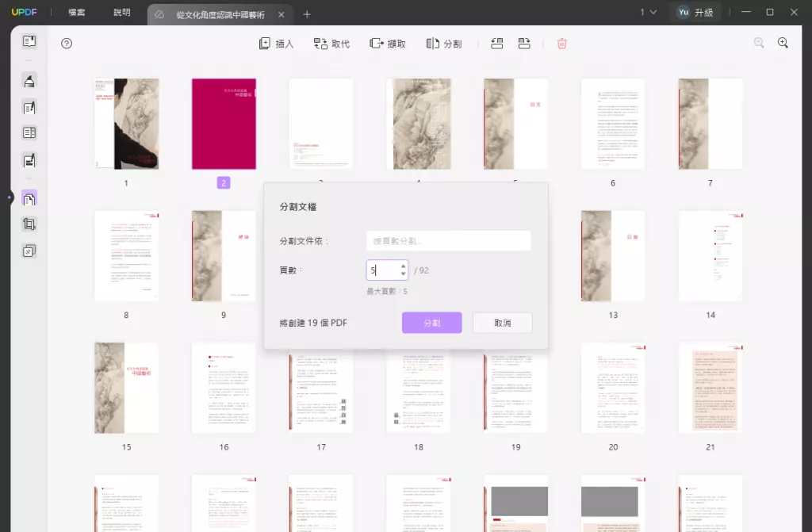Select page 15 thumbnail
This screenshot has width=812, height=532.
(x=126, y=388)
